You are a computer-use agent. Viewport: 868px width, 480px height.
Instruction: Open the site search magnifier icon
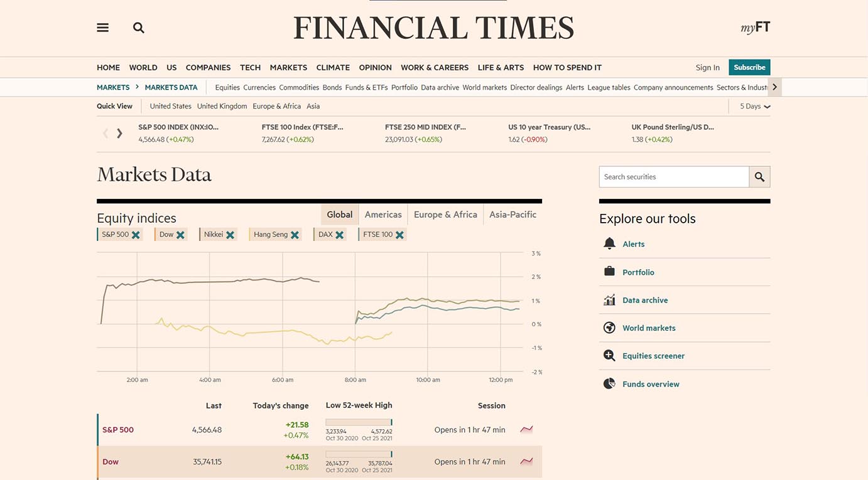pyautogui.click(x=139, y=28)
